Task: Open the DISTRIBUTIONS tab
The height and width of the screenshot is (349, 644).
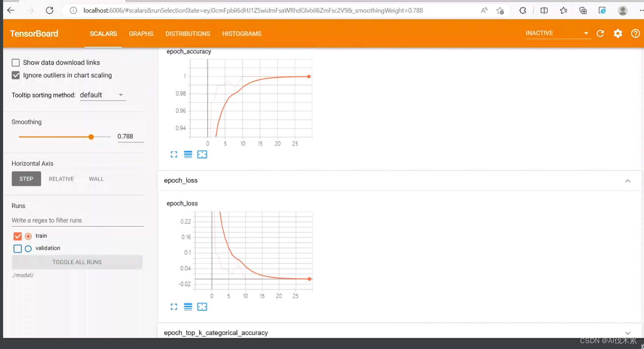Action: (x=188, y=34)
